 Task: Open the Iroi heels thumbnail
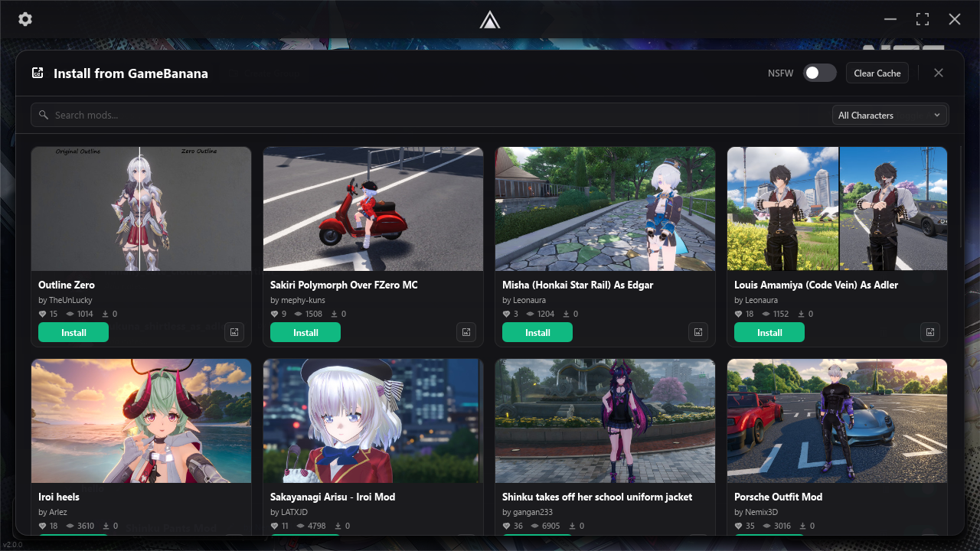pyautogui.click(x=142, y=421)
